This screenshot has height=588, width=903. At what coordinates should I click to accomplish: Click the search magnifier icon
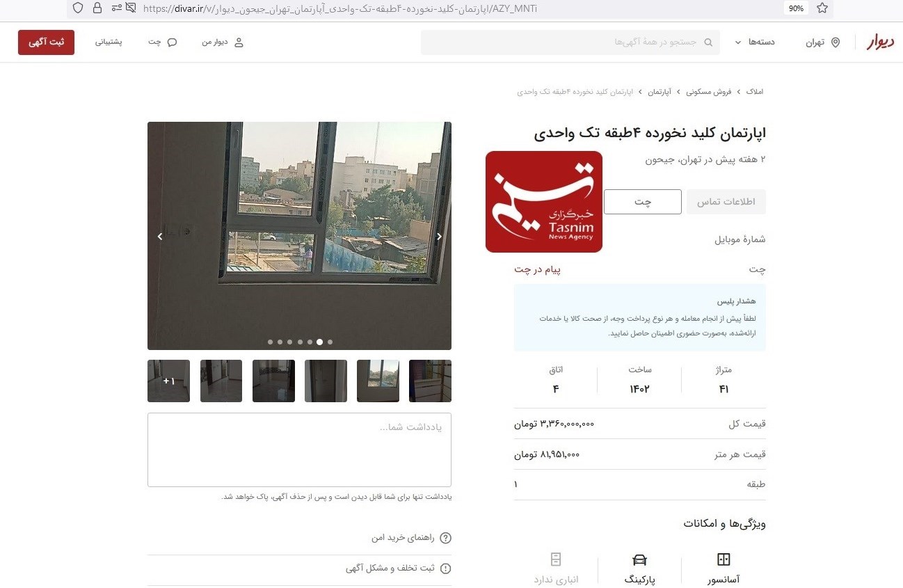click(709, 42)
